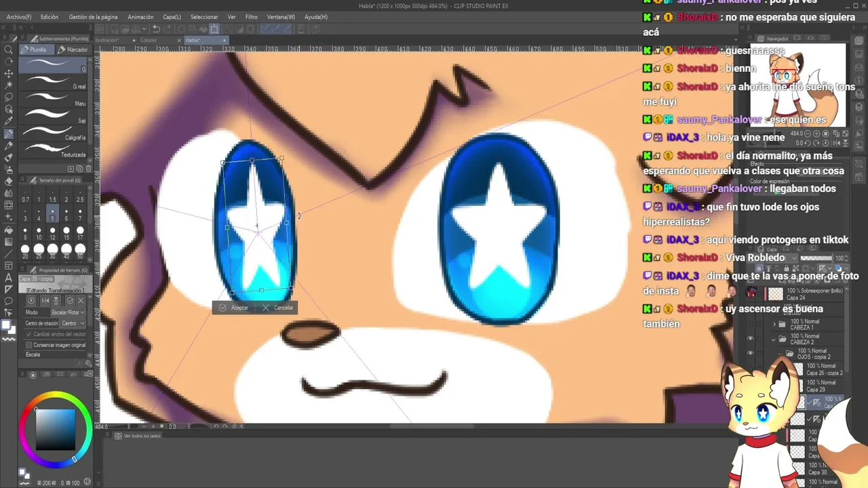Select brush size 50 preset

[80, 251]
